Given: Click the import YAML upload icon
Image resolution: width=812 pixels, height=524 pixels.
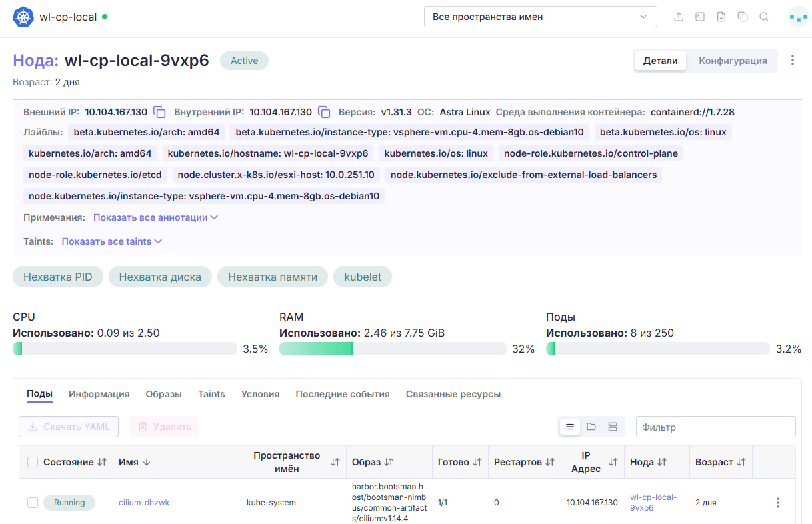Looking at the screenshot, I should pos(679,17).
